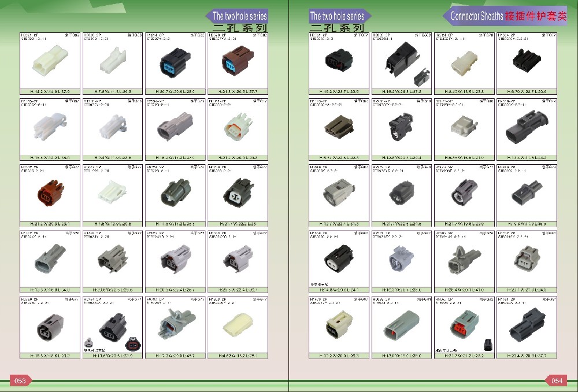Click the grey connector with red insert
The image size is (578, 392).
pyautogui.click(x=465, y=324)
